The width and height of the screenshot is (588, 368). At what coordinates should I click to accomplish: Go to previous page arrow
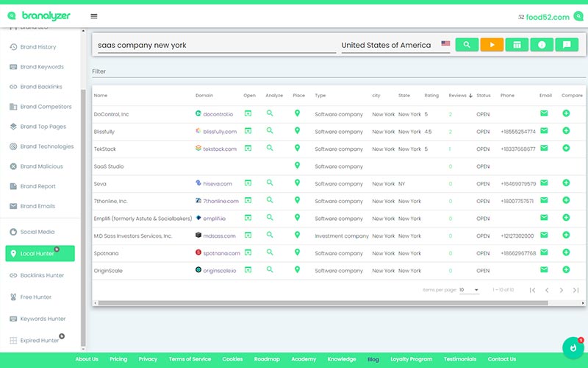click(x=547, y=290)
